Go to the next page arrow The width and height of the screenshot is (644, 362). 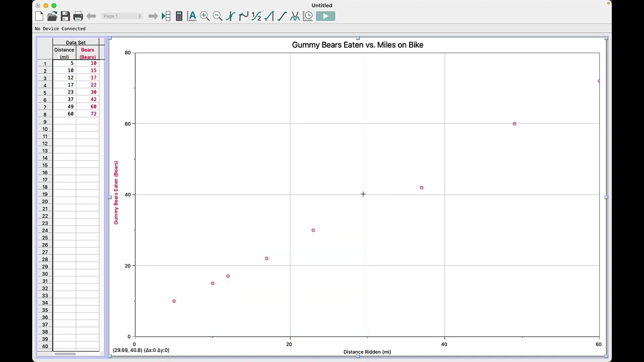(x=153, y=17)
